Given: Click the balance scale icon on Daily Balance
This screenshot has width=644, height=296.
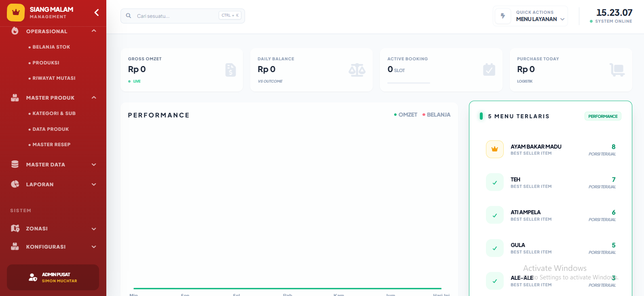Looking at the screenshot, I should click(x=357, y=70).
